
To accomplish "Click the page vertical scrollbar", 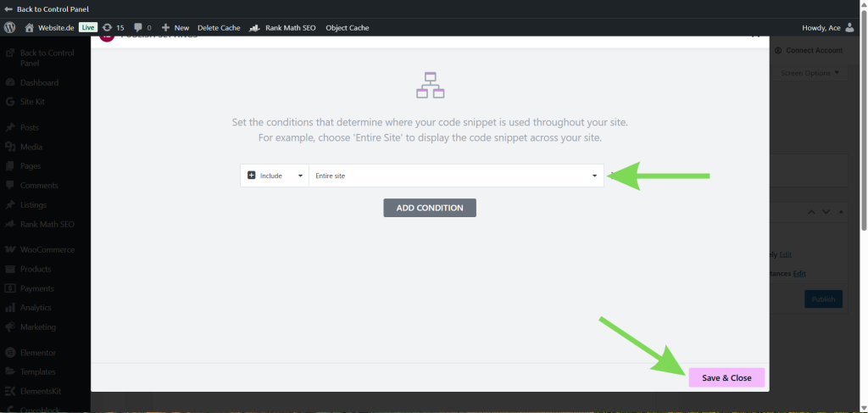I will tap(864, 120).
